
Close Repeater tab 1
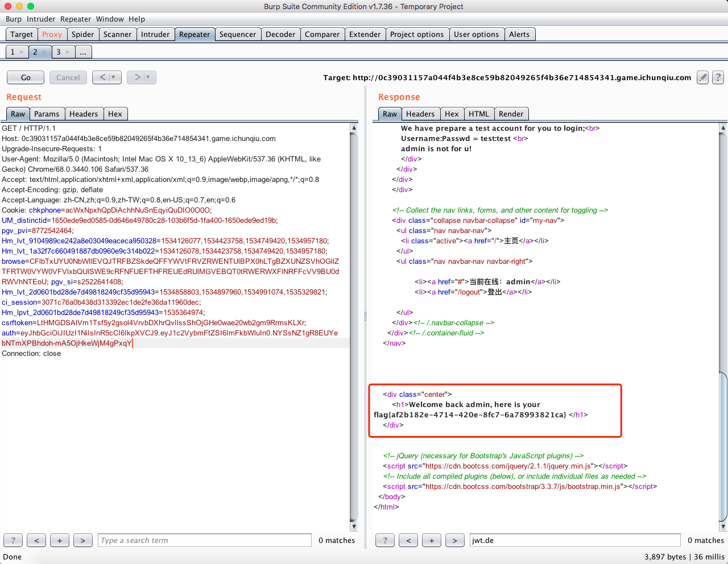[x=22, y=52]
